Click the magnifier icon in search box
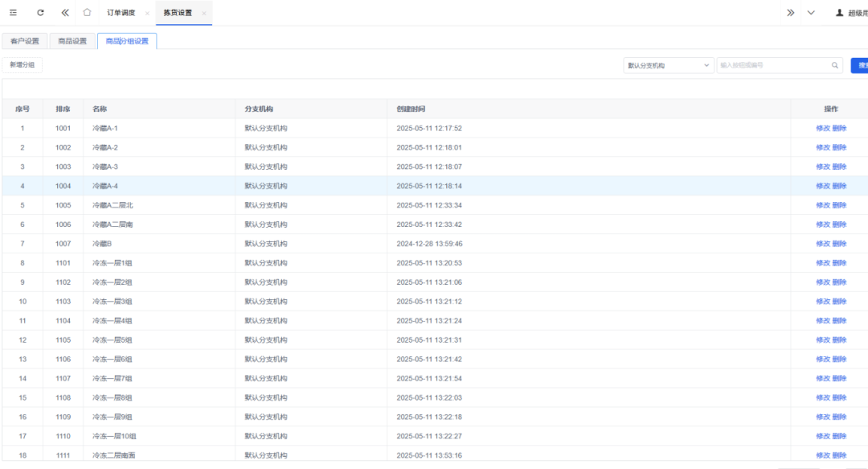The width and height of the screenshot is (868, 469). [835, 65]
